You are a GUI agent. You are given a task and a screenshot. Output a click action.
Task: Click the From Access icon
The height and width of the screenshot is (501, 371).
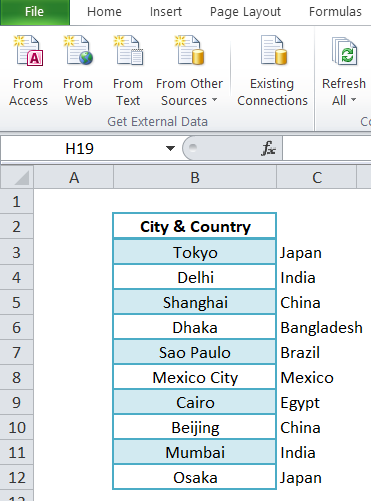(28, 51)
